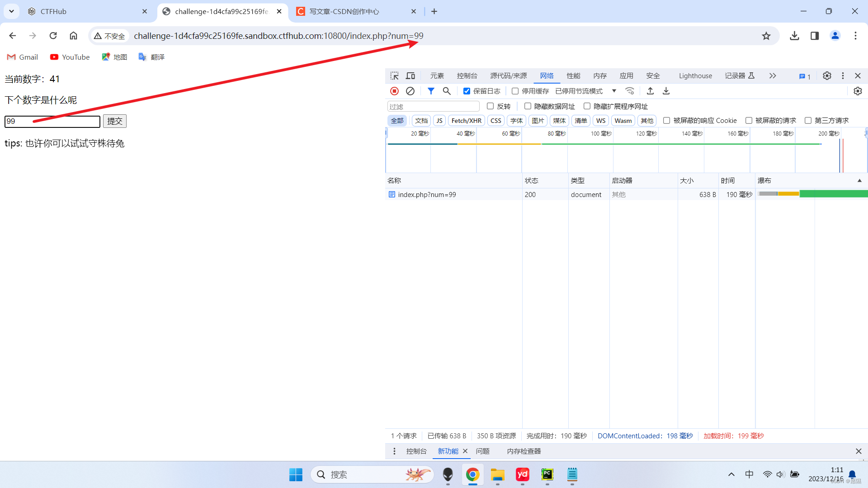Open the tab search dropdown arrow
The image size is (868, 488).
[11, 11]
